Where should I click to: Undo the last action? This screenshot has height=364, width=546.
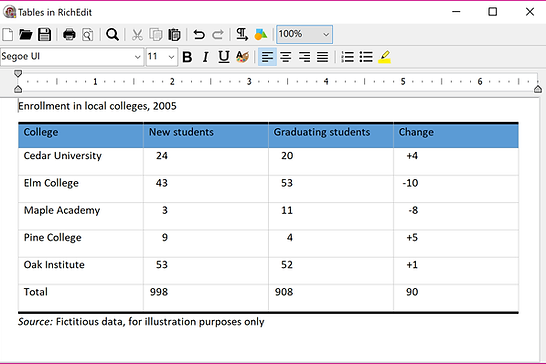[x=199, y=34]
